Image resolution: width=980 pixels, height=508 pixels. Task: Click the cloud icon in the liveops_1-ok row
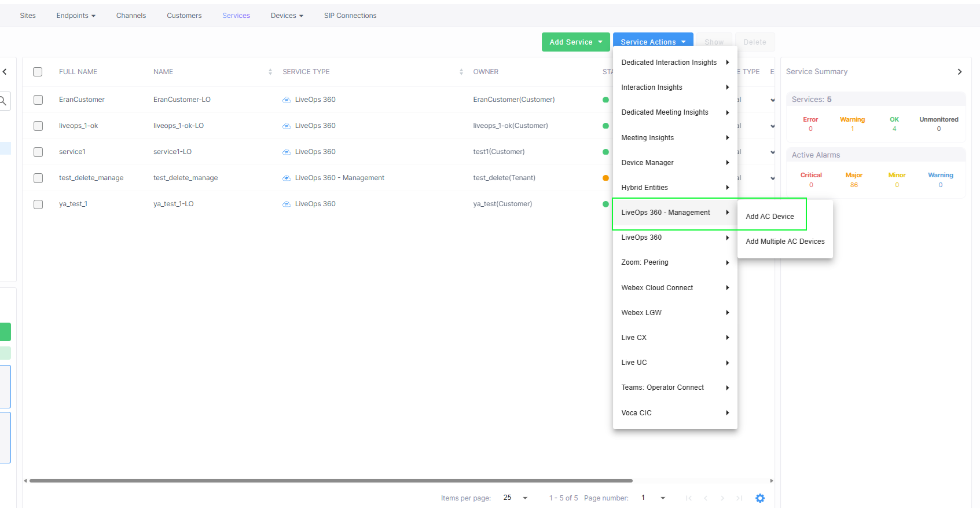(x=287, y=126)
